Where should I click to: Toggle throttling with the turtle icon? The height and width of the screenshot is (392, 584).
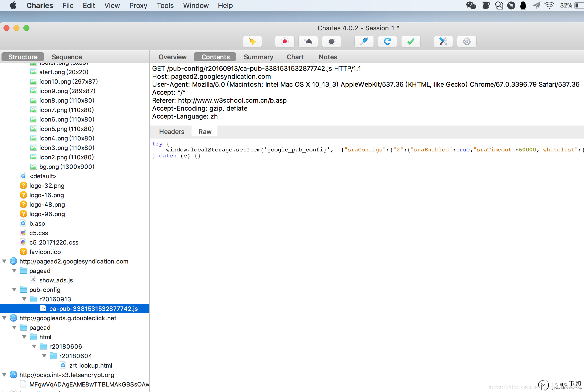point(308,42)
